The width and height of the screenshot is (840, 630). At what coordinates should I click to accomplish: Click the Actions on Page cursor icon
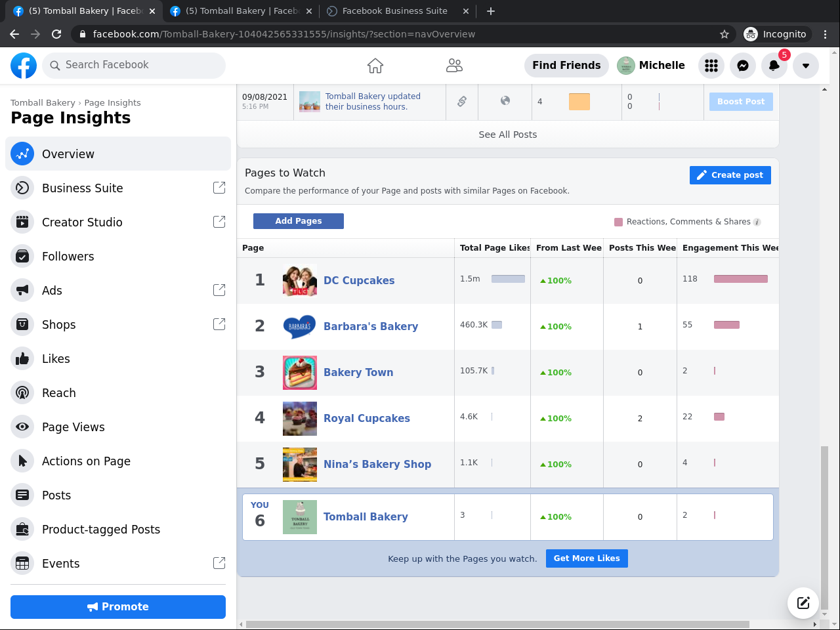(x=22, y=461)
